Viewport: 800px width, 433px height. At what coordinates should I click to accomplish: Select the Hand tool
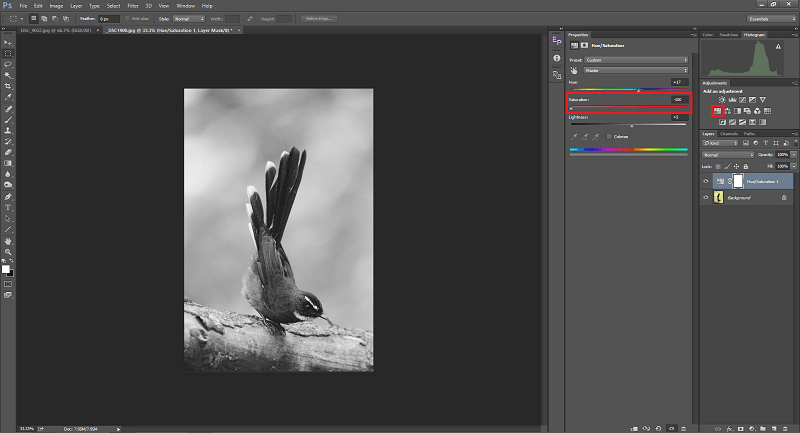pyautogui.click(x=8, y=241)
